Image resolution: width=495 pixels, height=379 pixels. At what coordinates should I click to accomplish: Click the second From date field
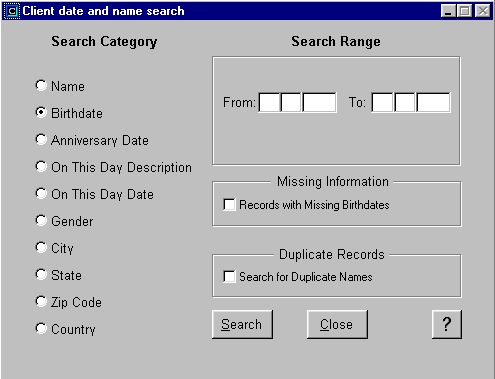[x=291, y=102]
